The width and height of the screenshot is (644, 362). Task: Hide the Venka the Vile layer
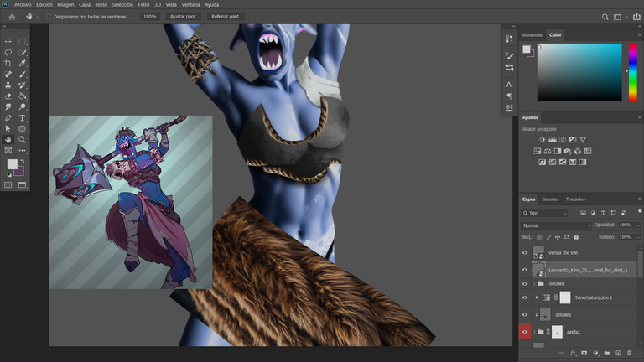click(524, 253)
